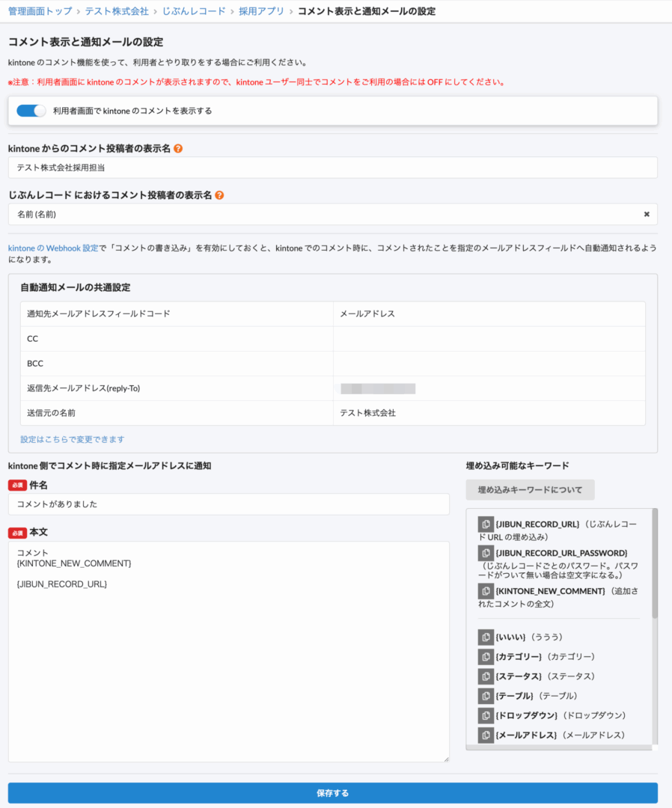Open the 名前(名前) display name dropdown

(322, 214)
